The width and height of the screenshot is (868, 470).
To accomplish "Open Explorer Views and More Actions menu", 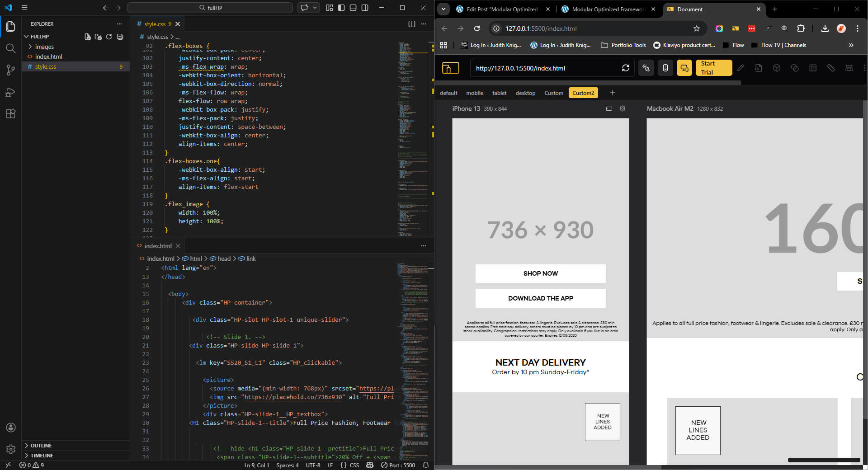I will coord(119,24).
